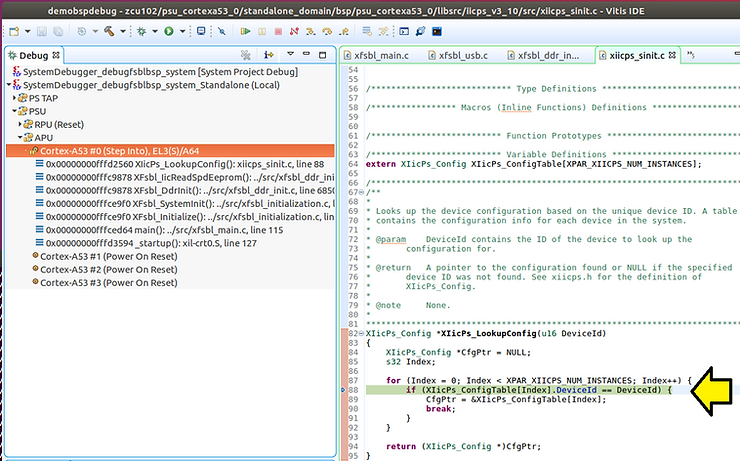Click the Step Over icon
The image size is (740, 461).
327,31
